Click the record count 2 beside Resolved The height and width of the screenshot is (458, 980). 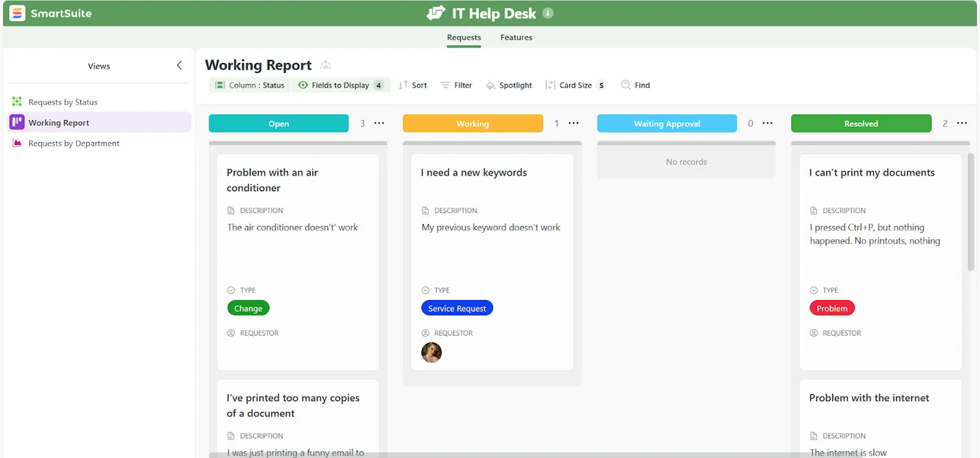[944, 124]
